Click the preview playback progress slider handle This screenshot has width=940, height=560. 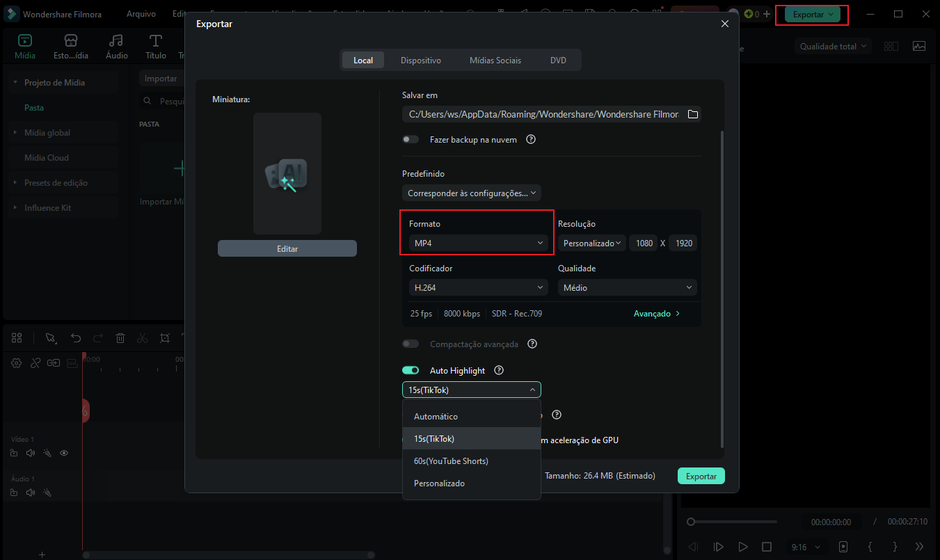(x=691, y=522)
